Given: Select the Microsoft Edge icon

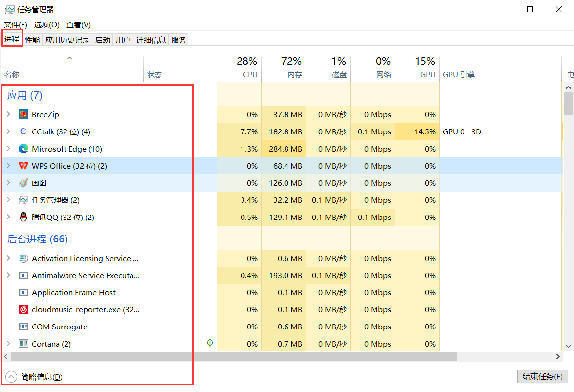Looking at the screenshot, I should coord(23,149).
